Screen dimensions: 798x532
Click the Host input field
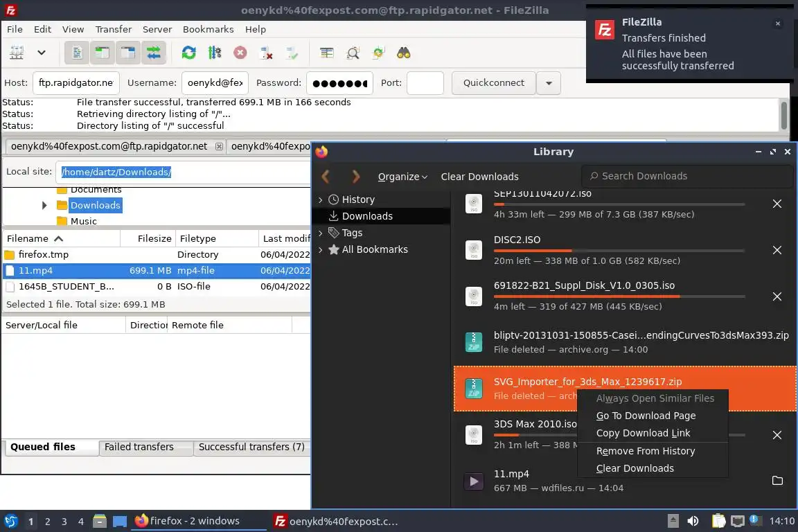coord(76,83)
